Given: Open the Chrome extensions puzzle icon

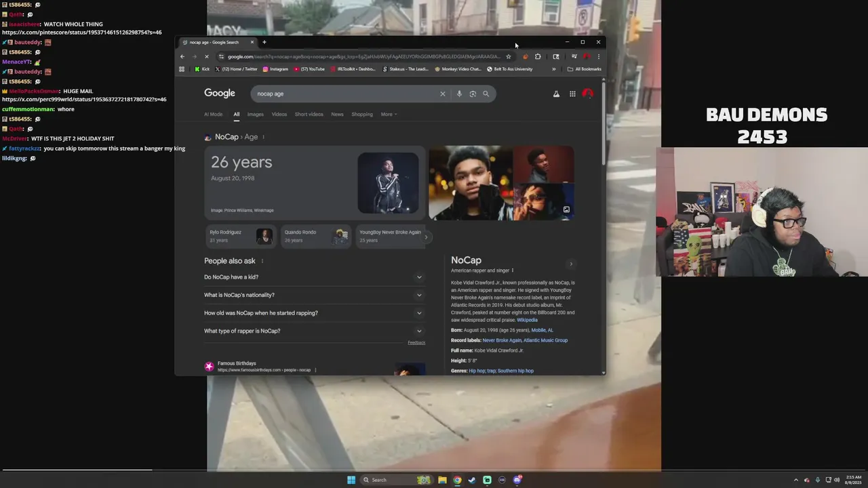Looking at the screenshot, I should tap(538, 57).
